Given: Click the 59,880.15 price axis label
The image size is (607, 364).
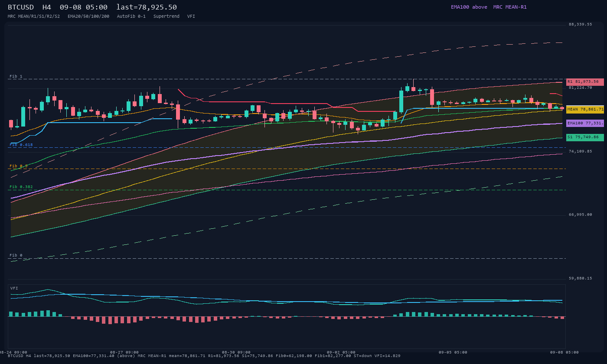Looking at the screenshot, I should [581, 278].
